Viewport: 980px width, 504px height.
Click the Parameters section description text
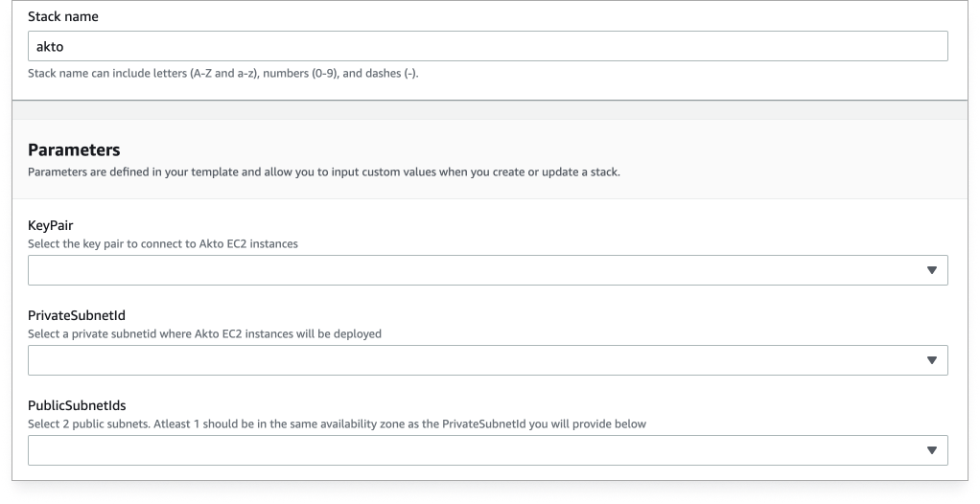click(323, 172)
